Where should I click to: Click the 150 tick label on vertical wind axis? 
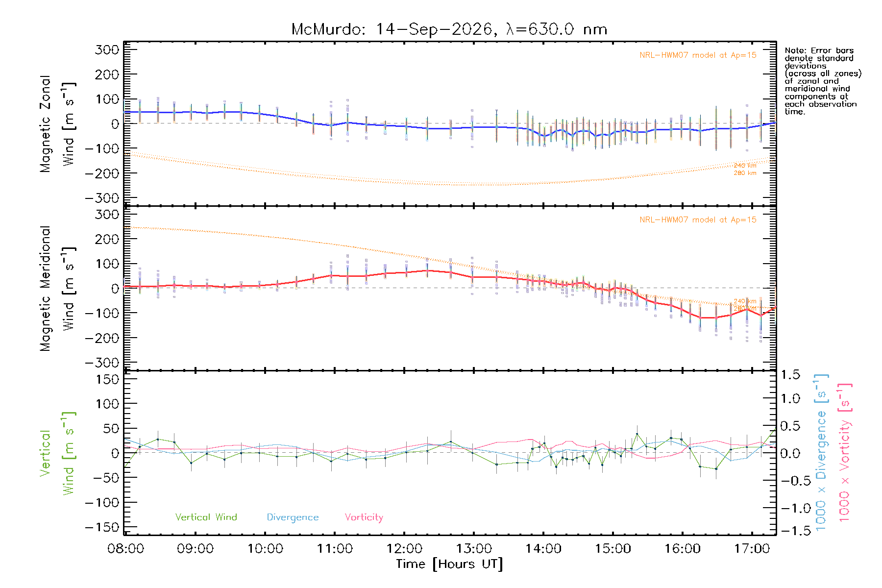pos(107,379)
